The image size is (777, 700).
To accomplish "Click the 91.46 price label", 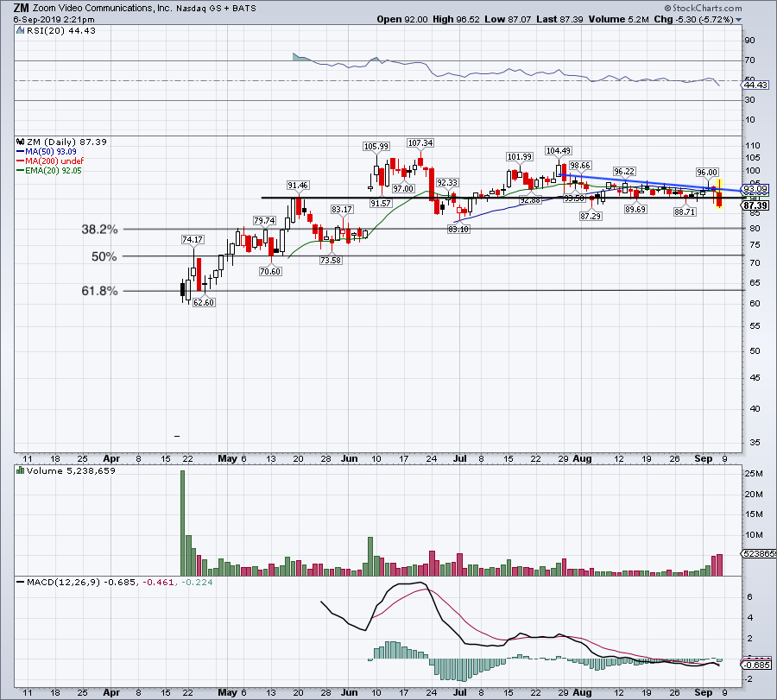I will pos(297,185).
